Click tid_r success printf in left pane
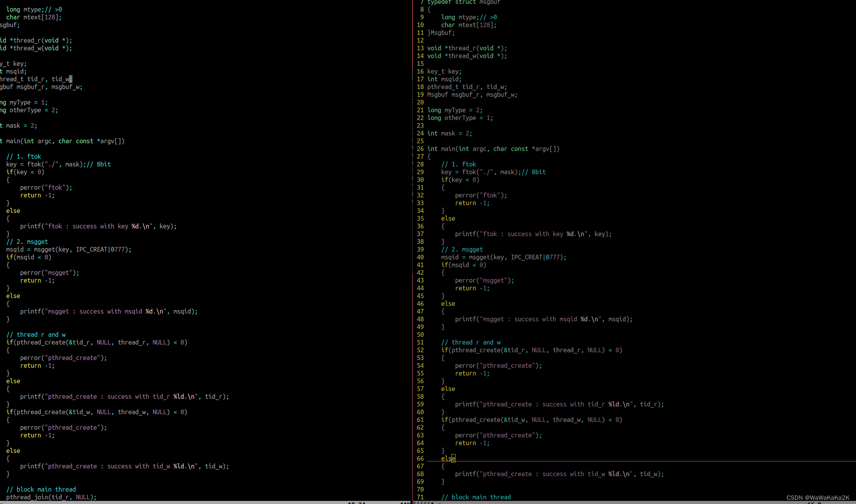The width and height of the screenshot is (856, 504). pos(124,397)
